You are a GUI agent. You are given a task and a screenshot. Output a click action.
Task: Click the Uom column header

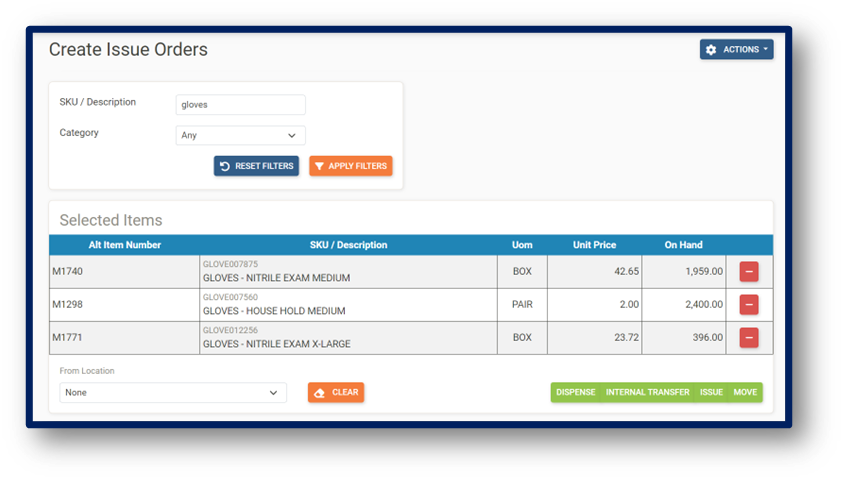click(x=522, y=245)
